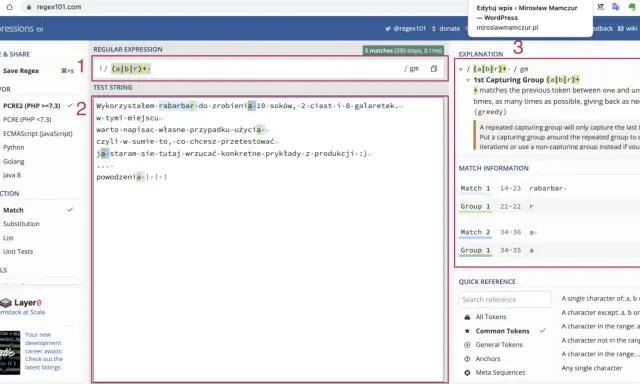This screenshot has height=384, width=640.
Task: Select ECMAScript (JavaScript) flavor
Action: tap(38, 133)
